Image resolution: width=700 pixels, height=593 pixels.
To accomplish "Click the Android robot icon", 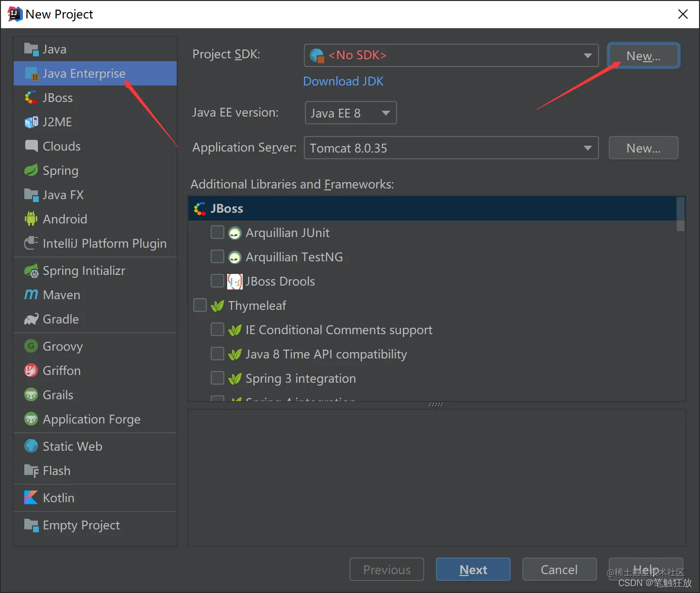I will pyautogui.click(x=31, y=219).
